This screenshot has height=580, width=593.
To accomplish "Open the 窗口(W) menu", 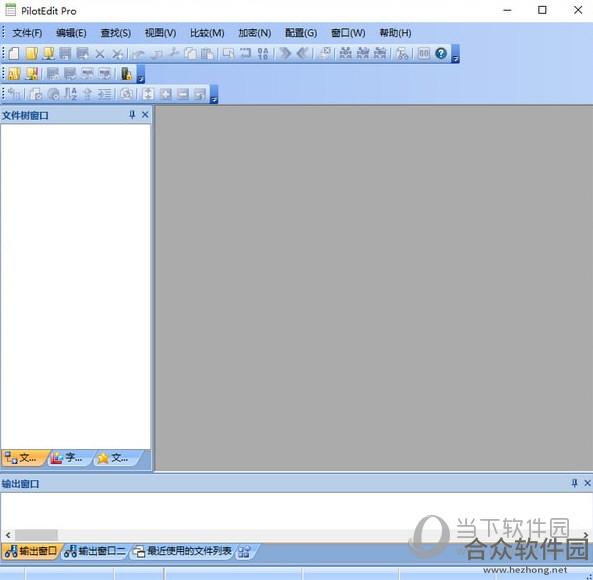I will coord(348,33).
